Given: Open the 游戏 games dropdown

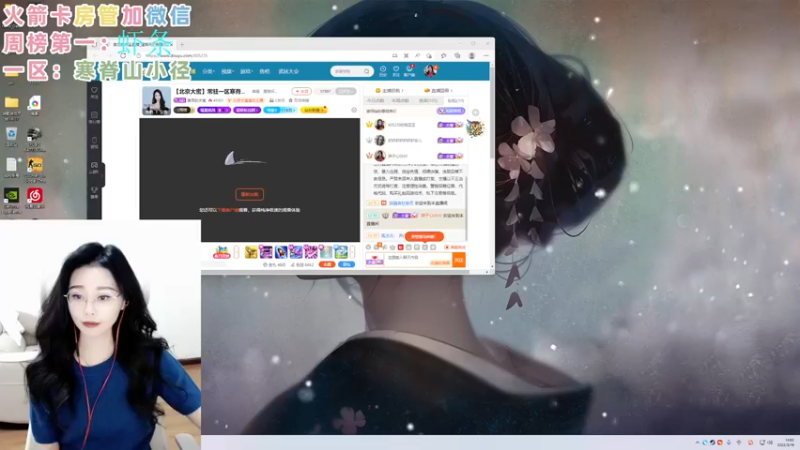Looking at the screenshot, I should (x=246, y=71).
